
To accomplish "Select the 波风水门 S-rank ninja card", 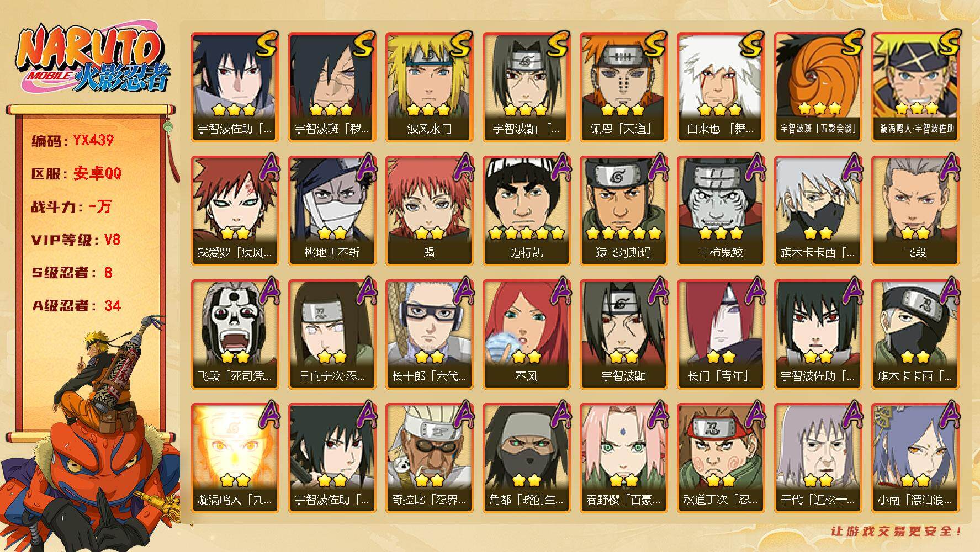I will tap(429, 87).
